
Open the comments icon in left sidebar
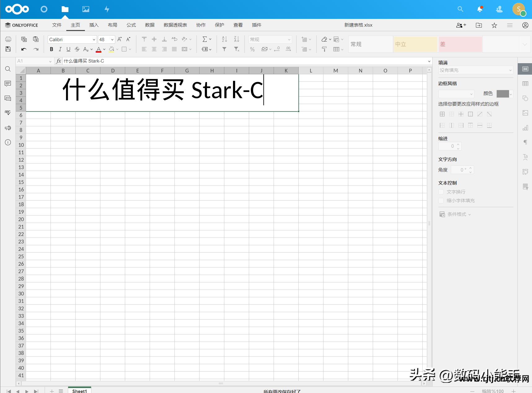click(x=8, y=84)
